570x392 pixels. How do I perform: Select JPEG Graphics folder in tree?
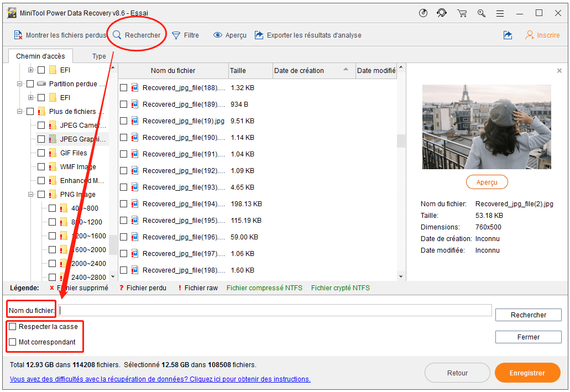pos(82,139)
